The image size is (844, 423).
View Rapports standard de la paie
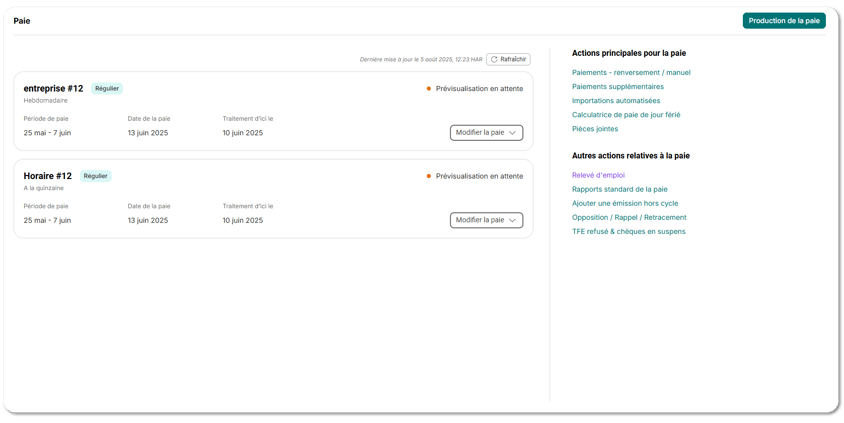(x=619, y=189)
